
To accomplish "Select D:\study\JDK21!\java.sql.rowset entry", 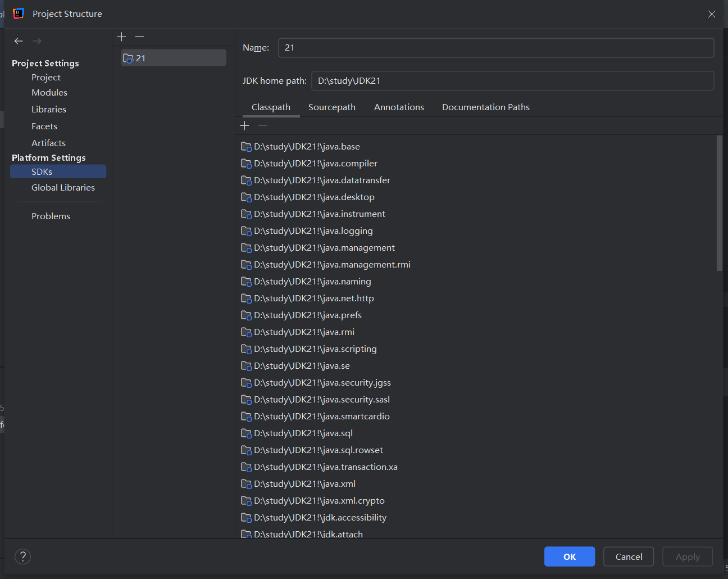I will (x=318, y=450).
